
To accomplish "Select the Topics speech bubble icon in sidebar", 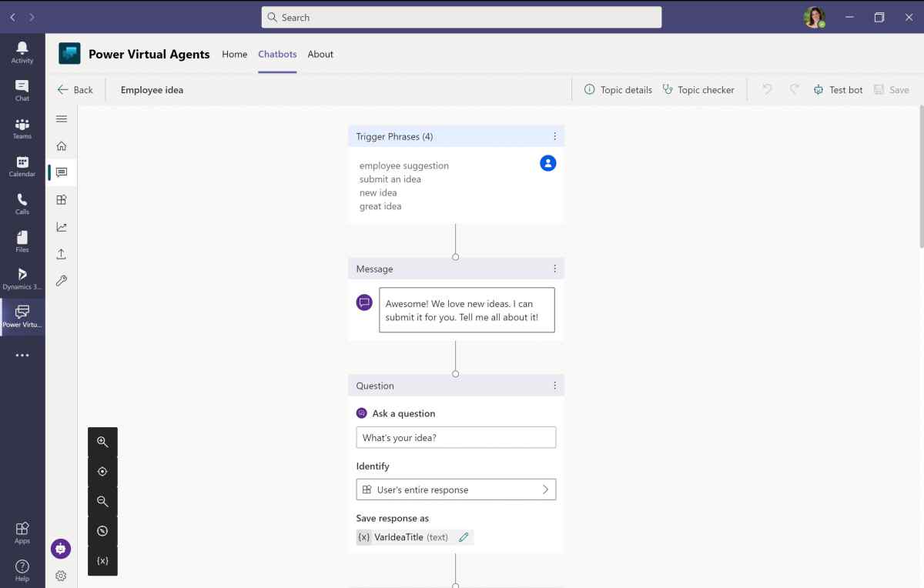I will click(x=61, y=172).
